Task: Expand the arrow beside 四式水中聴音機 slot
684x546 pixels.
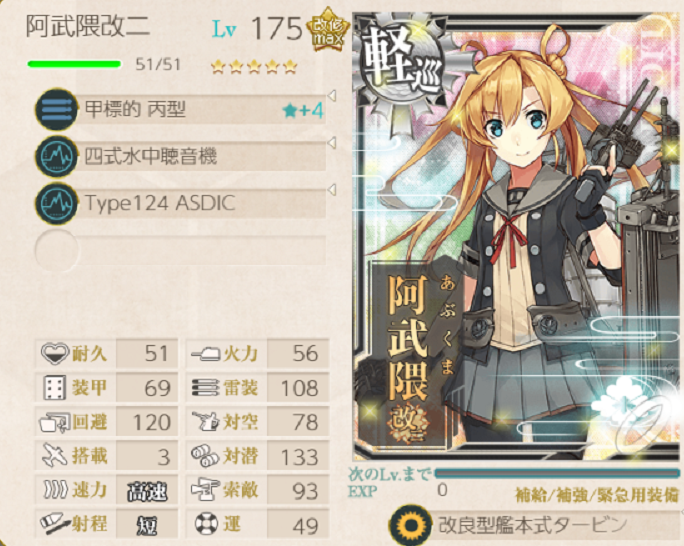Action: tap(332, 143)
